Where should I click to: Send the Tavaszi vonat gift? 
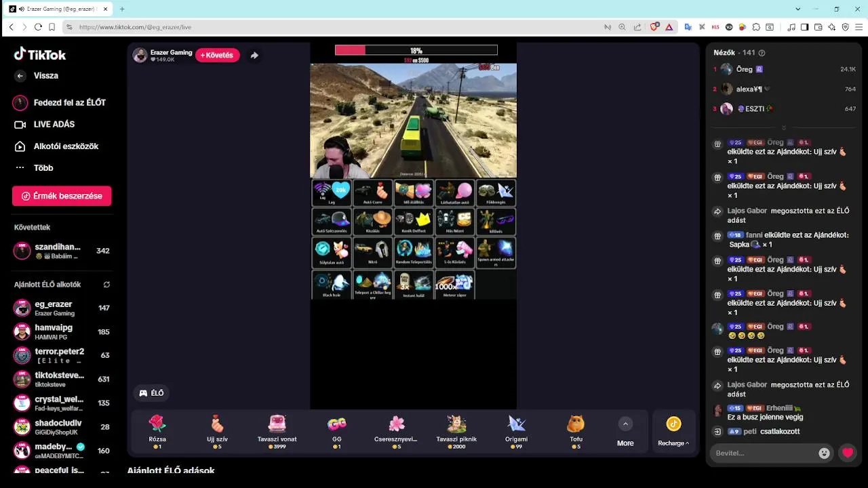[277, 431]
